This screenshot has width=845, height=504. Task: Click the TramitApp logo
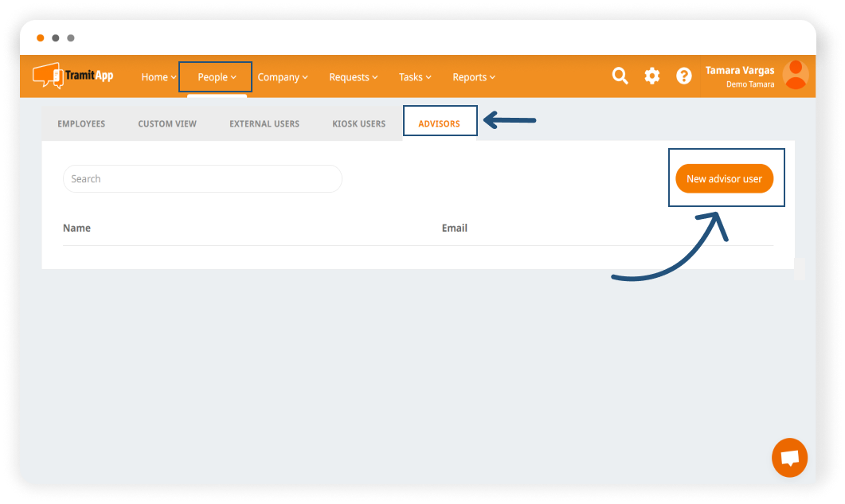(73, 76)
